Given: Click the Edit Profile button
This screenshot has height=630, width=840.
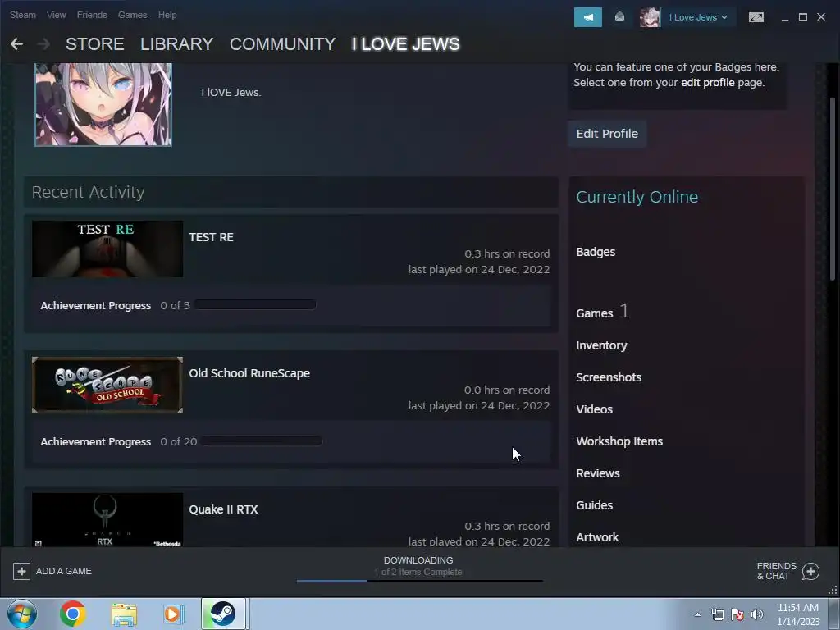Looking at the screenshot, I should coord(607,134).
